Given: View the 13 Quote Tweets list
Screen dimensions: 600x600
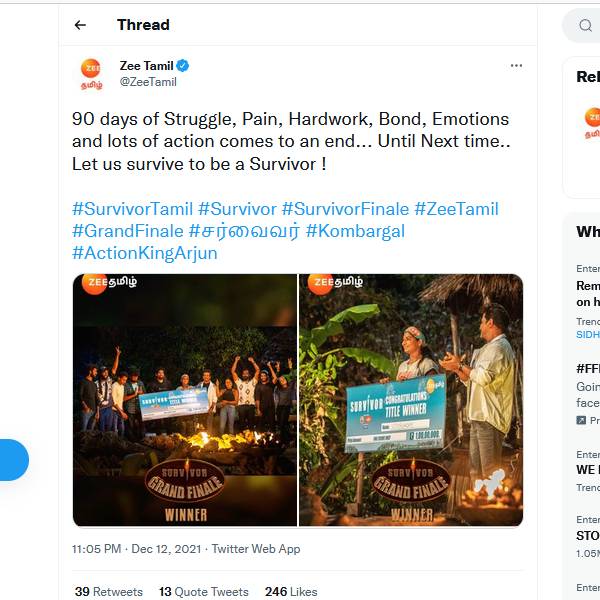Looking at the screenshot, I should pos(203,592).
